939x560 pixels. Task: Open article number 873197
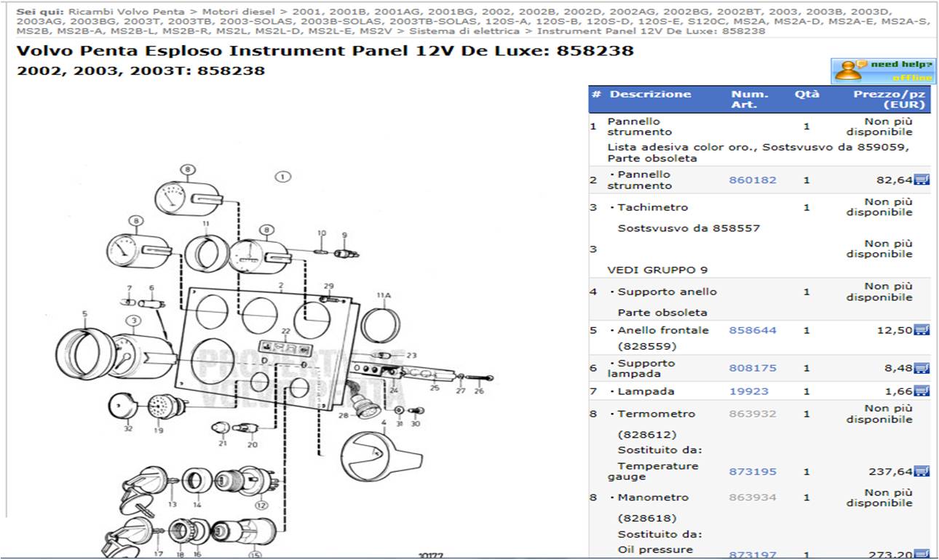pyautogui.click(x=753, y=554)
